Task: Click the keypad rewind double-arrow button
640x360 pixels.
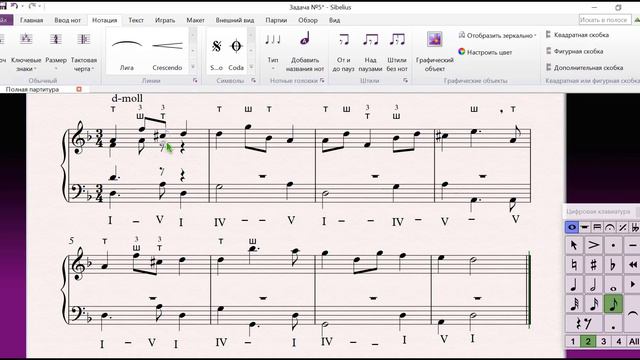Action: click(632, 265)
